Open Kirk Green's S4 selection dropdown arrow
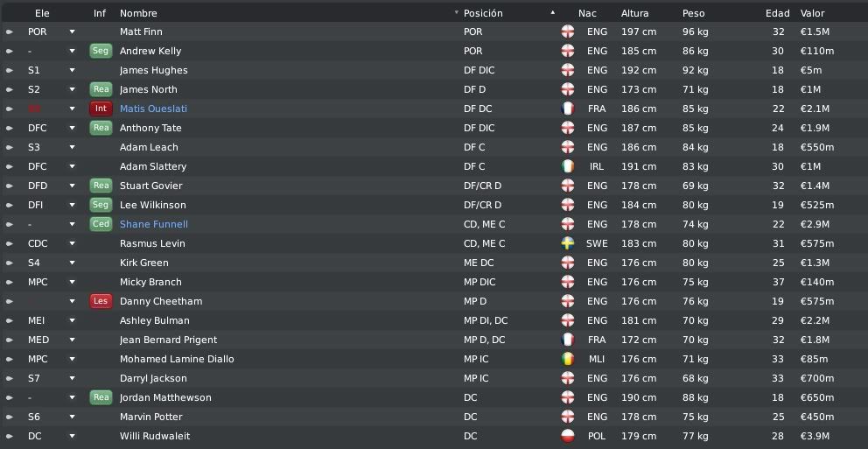 pyautogui.click(x=72, y=263)
